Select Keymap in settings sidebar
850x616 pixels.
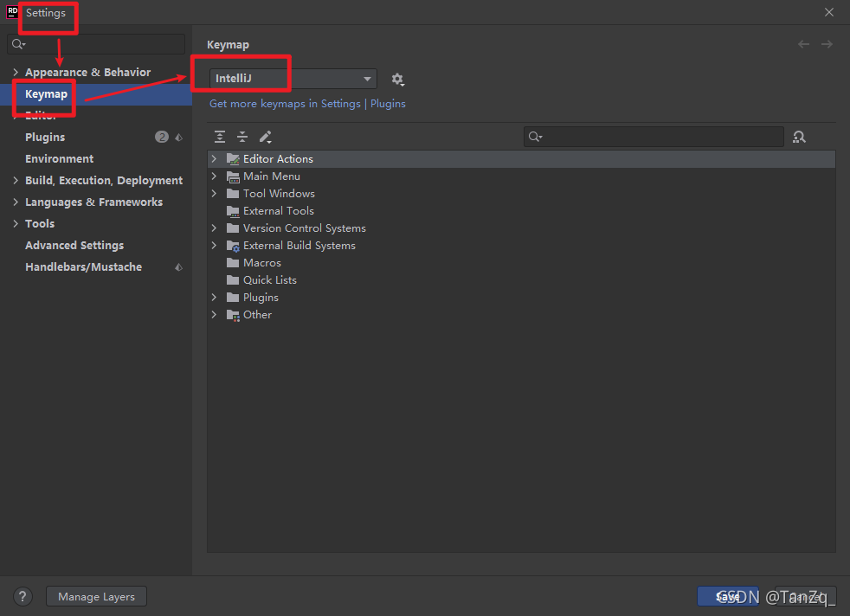96,93
